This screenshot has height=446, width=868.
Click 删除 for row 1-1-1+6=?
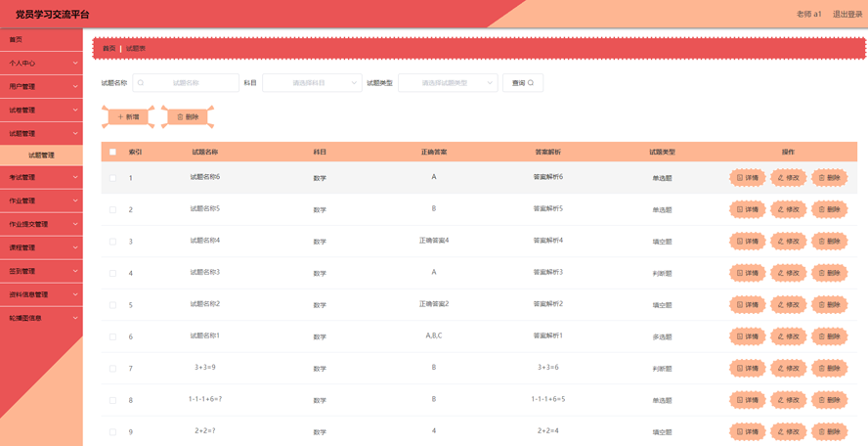tap(829, 400)
